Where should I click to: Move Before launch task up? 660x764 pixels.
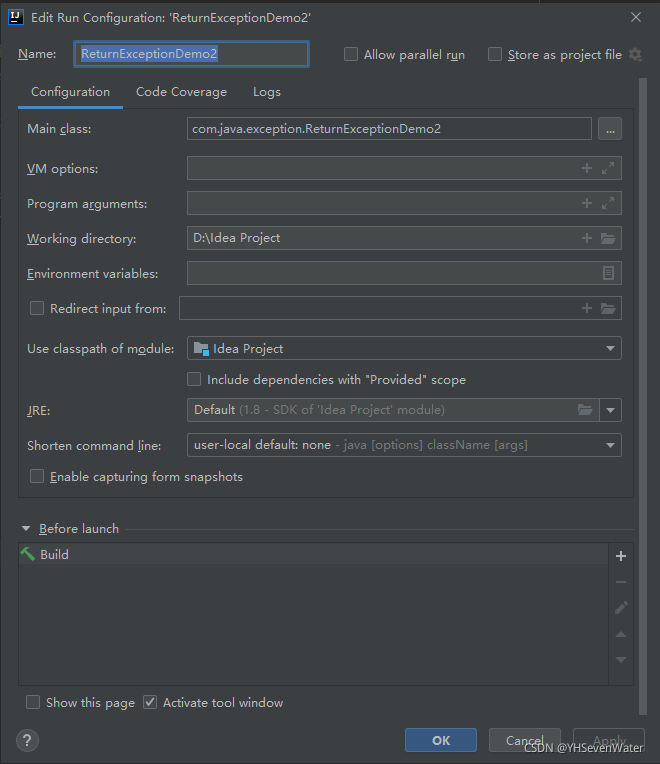pos(621,634)
